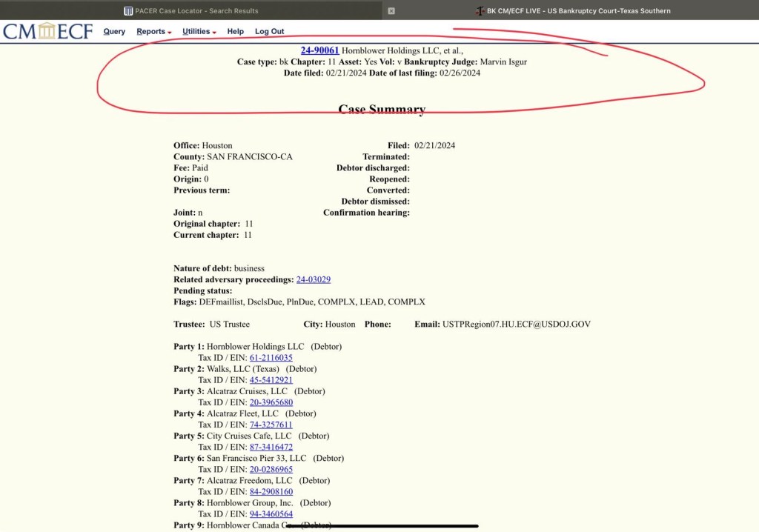The height and width of the screenshot is (532, 759).
Task: Open related adversary proceeding 24-03029
Action: click(x=313, y=279)
